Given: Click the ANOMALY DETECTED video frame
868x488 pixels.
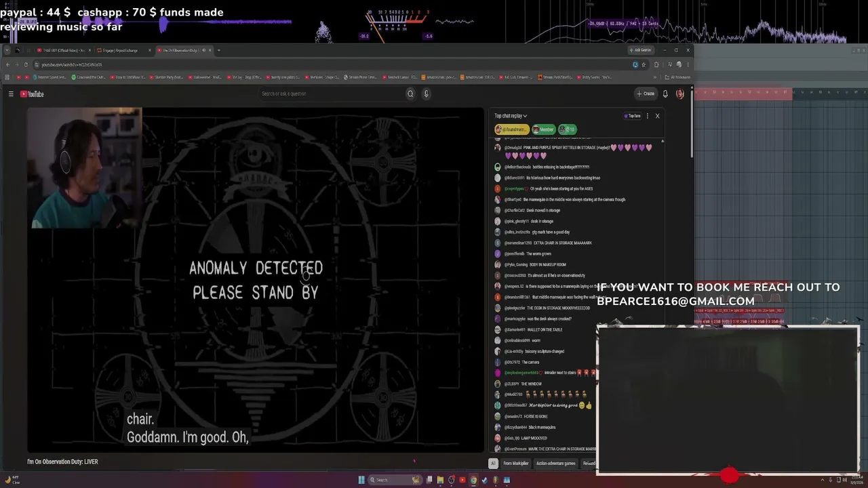Looking at the screenshot, I should click(256, 280).
